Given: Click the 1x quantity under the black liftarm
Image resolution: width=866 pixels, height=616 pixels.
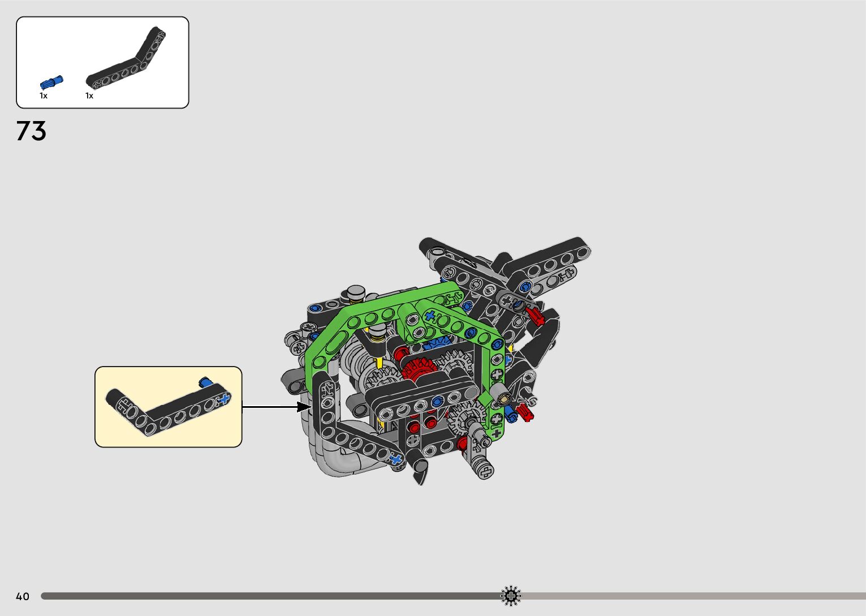Looking at the screenshot, I should 89,96.
